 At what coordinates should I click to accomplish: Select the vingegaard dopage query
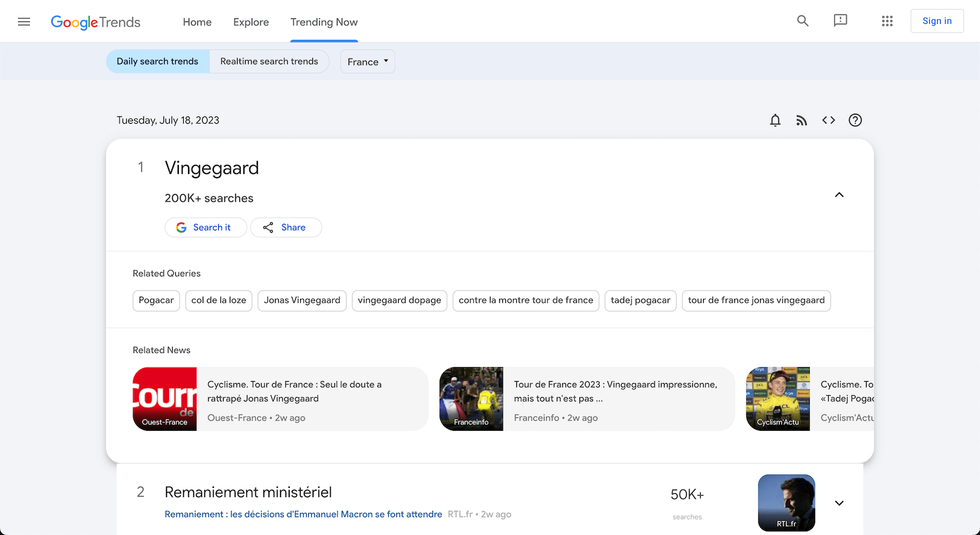[x=399, y=300]
